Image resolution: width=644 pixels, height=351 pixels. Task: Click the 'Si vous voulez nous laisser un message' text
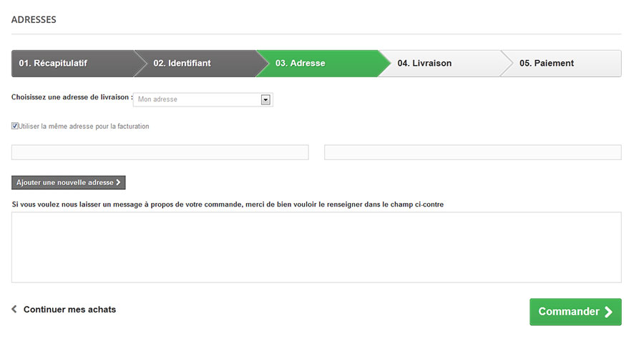228,204
